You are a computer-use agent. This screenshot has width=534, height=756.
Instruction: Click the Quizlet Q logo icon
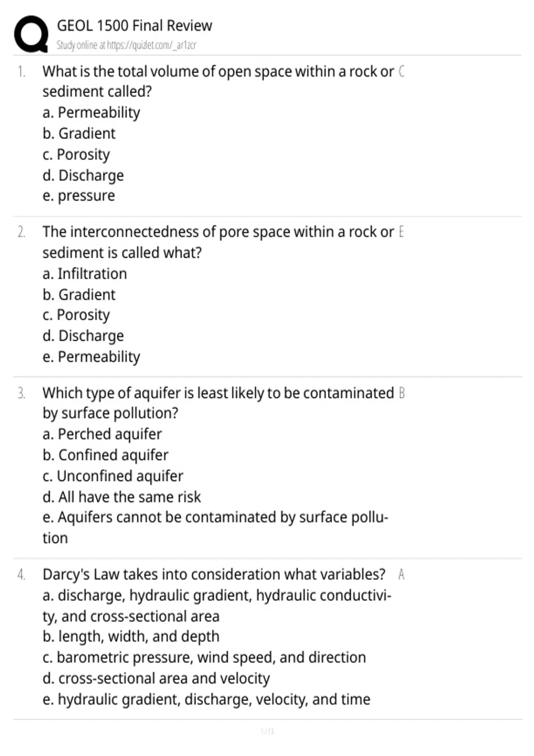click(31, 34)
